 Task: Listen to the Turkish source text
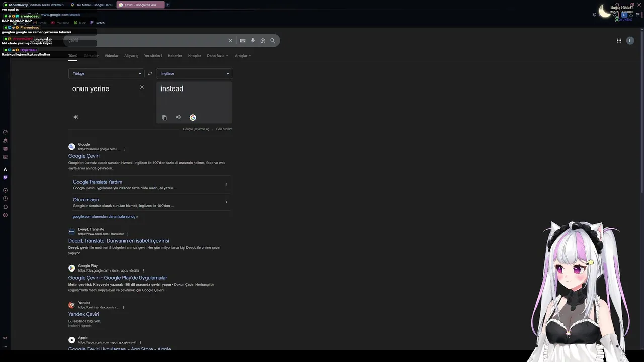coord(76,117)
